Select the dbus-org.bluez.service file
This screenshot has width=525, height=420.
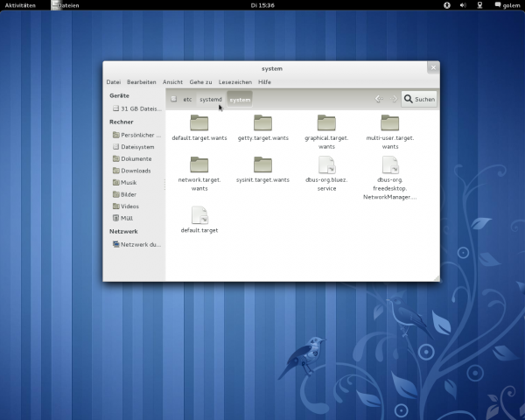click(326, 164)
